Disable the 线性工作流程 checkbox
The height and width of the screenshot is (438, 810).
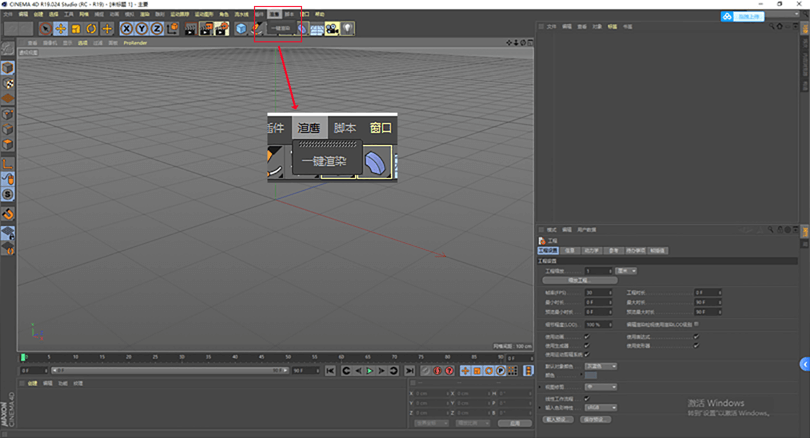click(x=587, y=398)
